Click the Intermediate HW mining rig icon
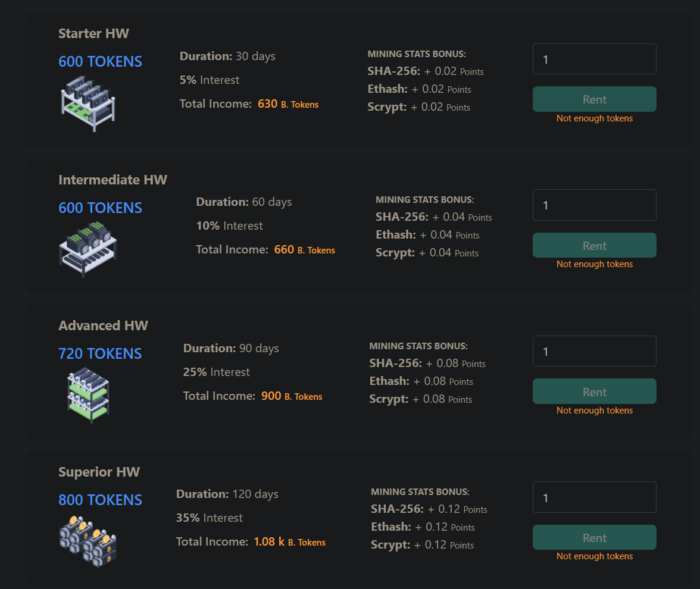Screen dimensions: 700x589 click(x=87, y=249)
